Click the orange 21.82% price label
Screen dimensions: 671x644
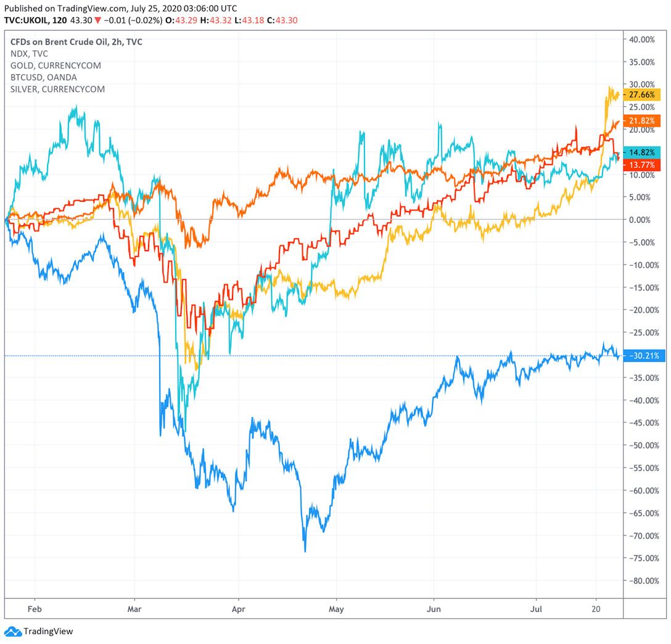click(644, 121)
